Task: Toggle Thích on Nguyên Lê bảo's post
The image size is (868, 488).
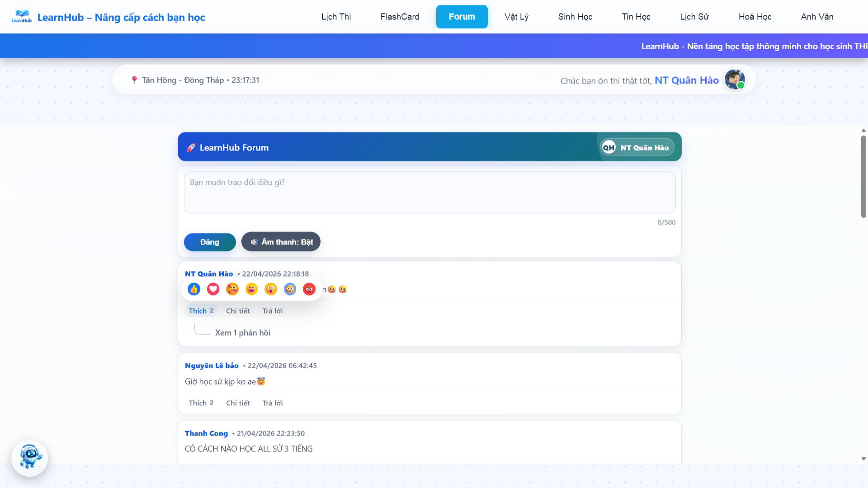Action: [201, 403]
